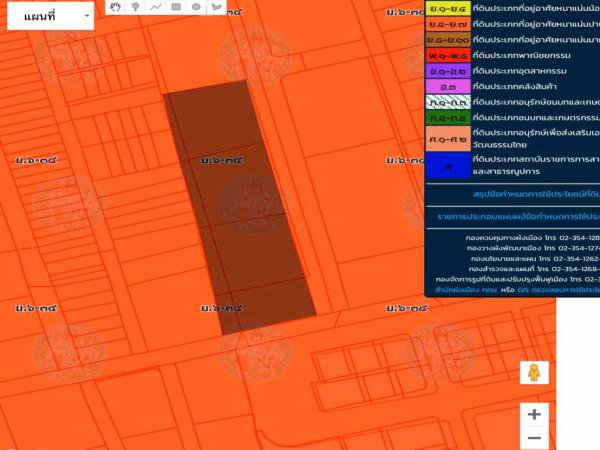This screenshot has width=600, height=450.
Task: Click the Street View pegman icon
Action: point(534,373)
